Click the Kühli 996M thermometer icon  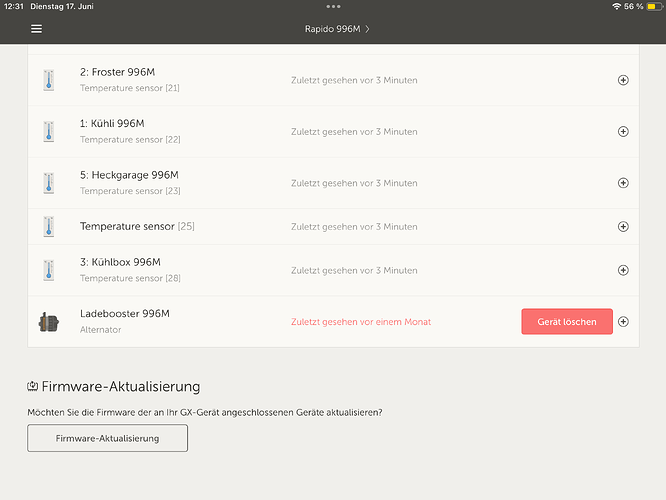tap(49, 131)
